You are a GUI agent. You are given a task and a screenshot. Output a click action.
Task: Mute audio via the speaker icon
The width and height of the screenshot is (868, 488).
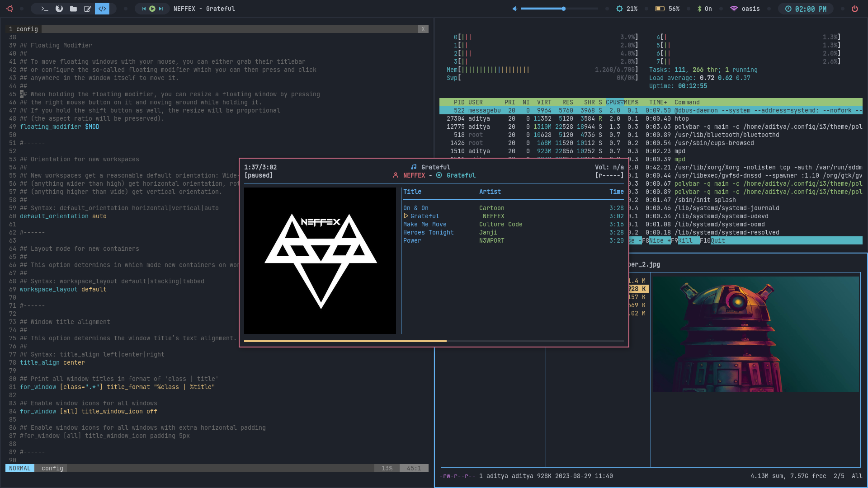tap(514, 9)
